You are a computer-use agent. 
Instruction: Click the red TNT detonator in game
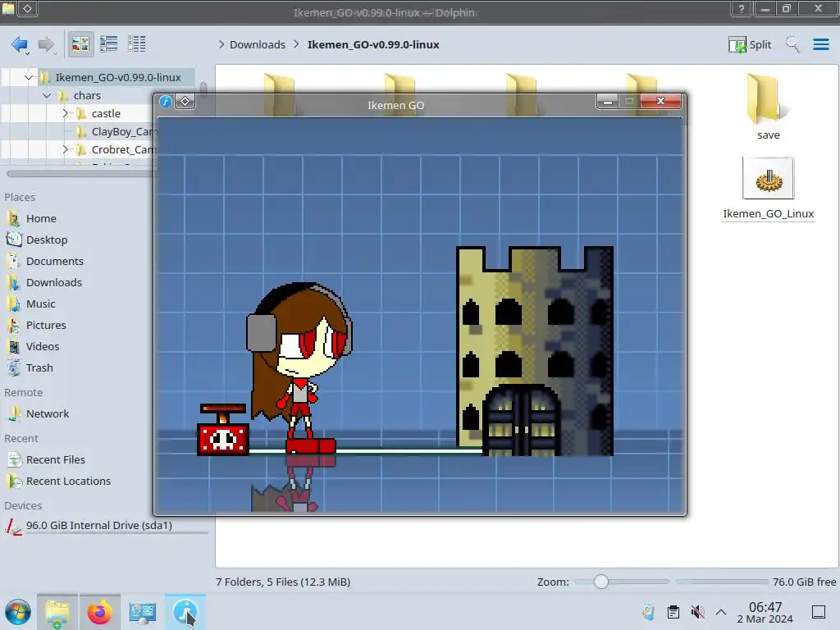(x=223, y=430)
